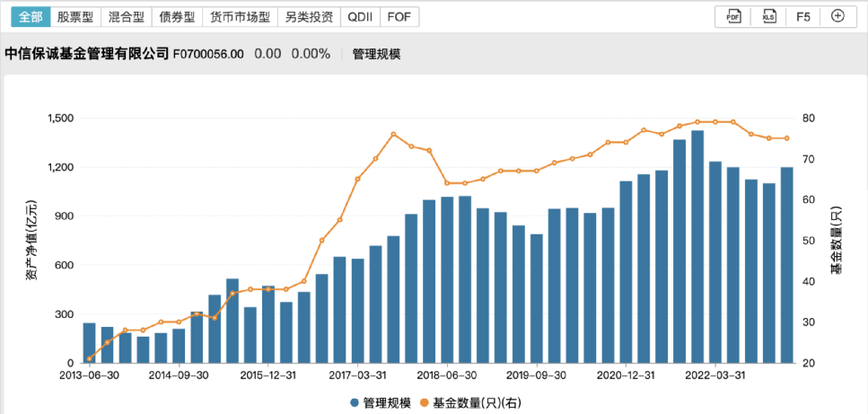Click the 管理规模 header label

pos(376,54)
